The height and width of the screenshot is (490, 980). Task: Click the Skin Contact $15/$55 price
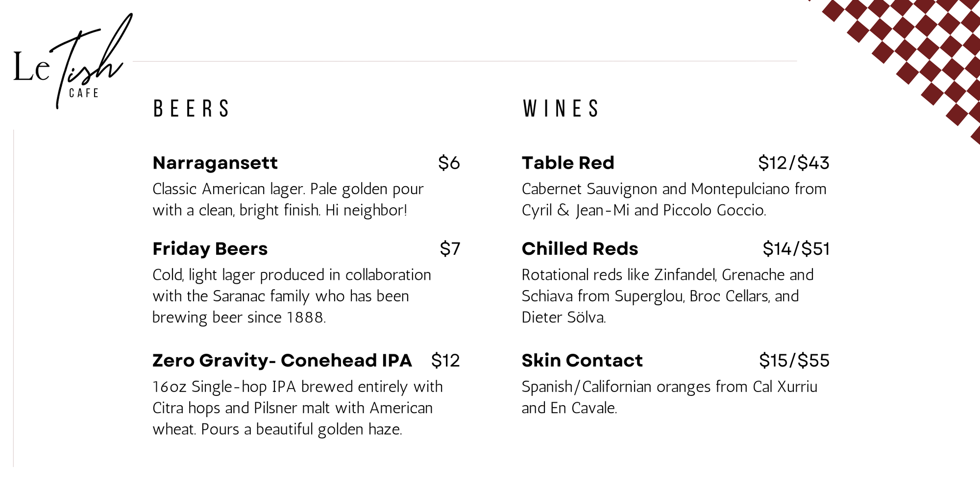click(x=794, y=361)
